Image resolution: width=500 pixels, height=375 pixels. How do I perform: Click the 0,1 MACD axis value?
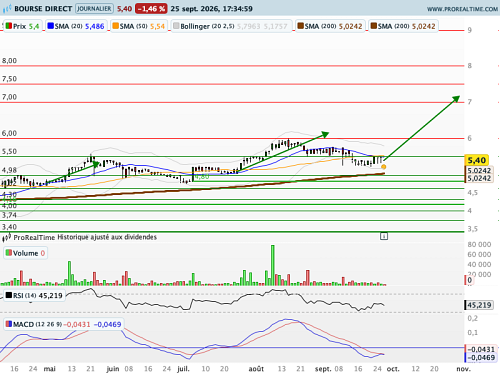click(x=472, y=333)
